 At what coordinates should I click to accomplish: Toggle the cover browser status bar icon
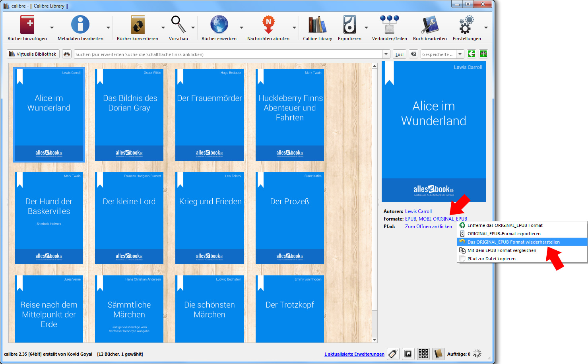(408, 354)
